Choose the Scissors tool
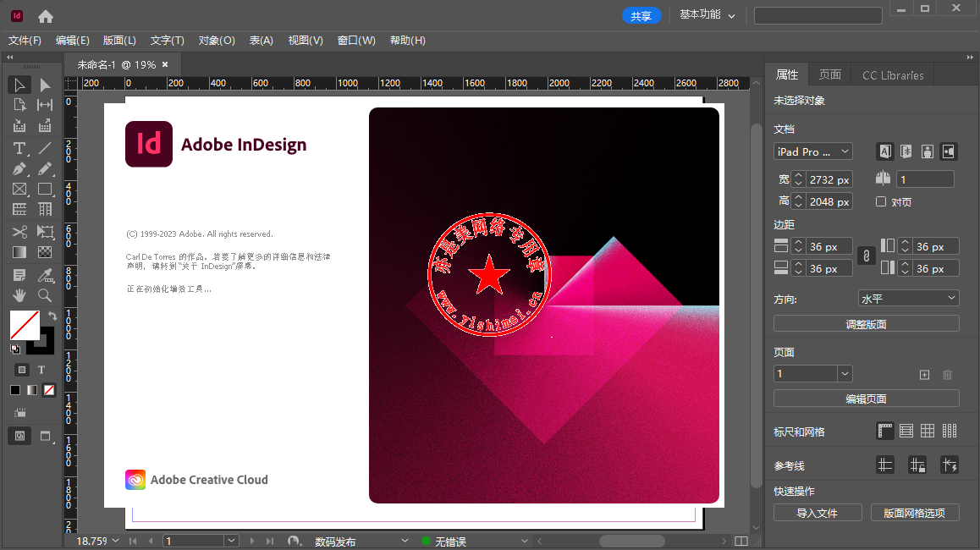The image size is (980, 550). 19,232
